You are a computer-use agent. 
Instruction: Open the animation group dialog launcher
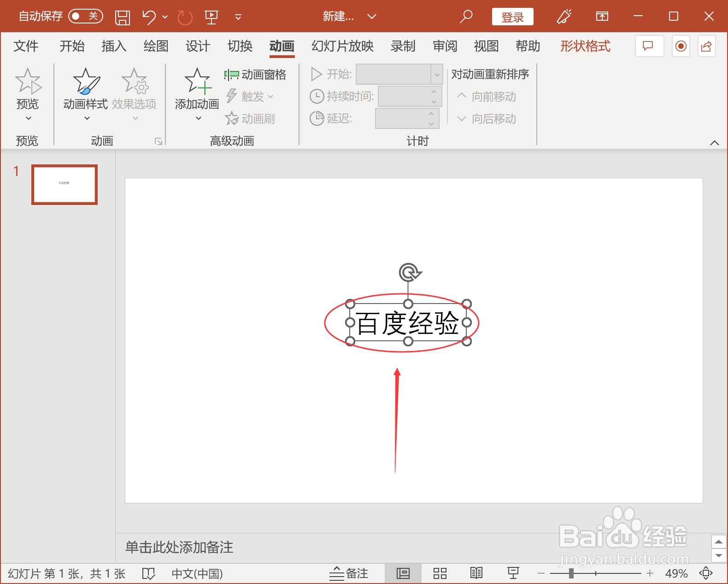pyautogui.click(x=159, y=141)
